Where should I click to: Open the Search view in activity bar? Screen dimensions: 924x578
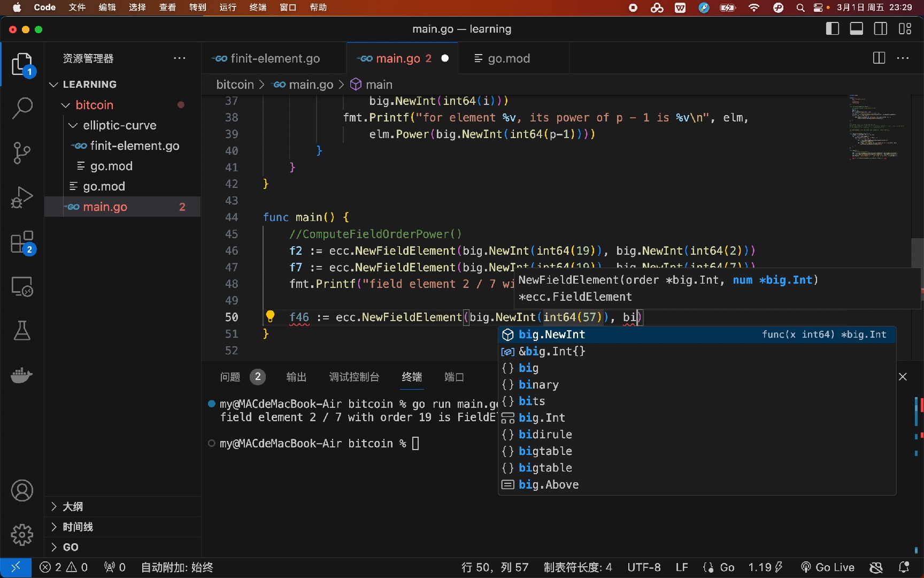tap(22, 108)
